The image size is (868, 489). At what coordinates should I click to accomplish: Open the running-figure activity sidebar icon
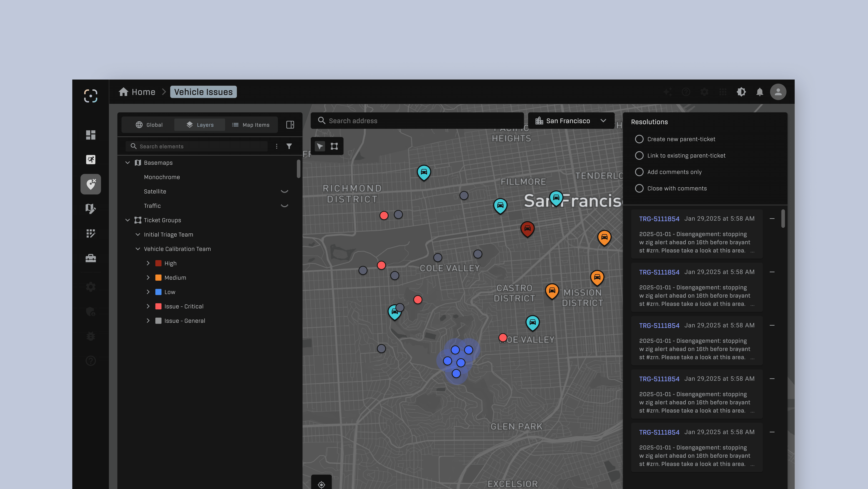(91, 160)
